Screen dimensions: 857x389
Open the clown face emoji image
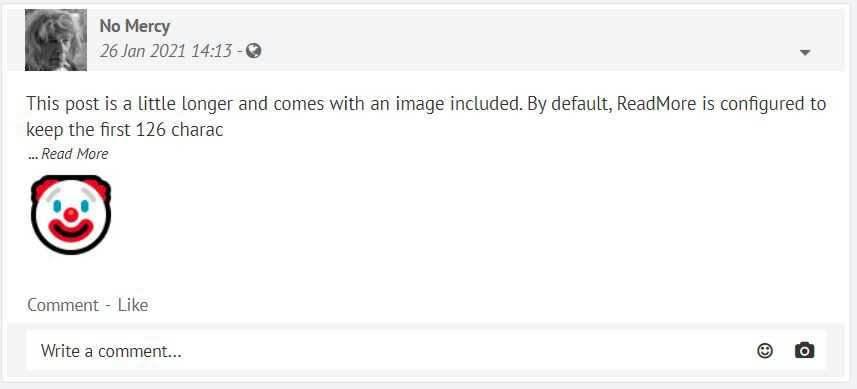(71, 215)
